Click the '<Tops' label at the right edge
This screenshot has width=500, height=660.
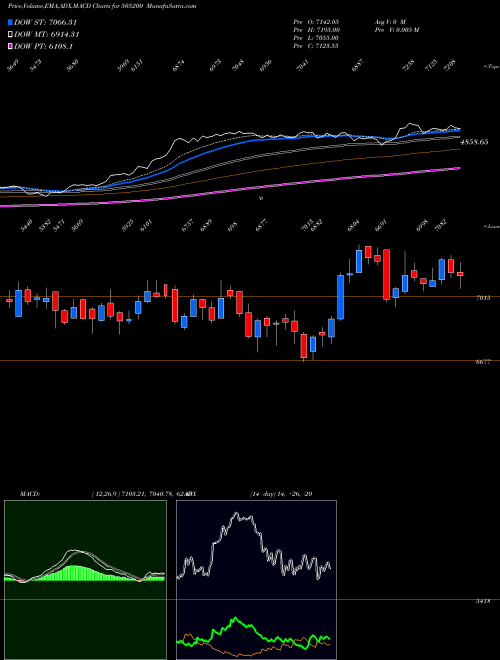pyautogui.click(x=491, y=67)
